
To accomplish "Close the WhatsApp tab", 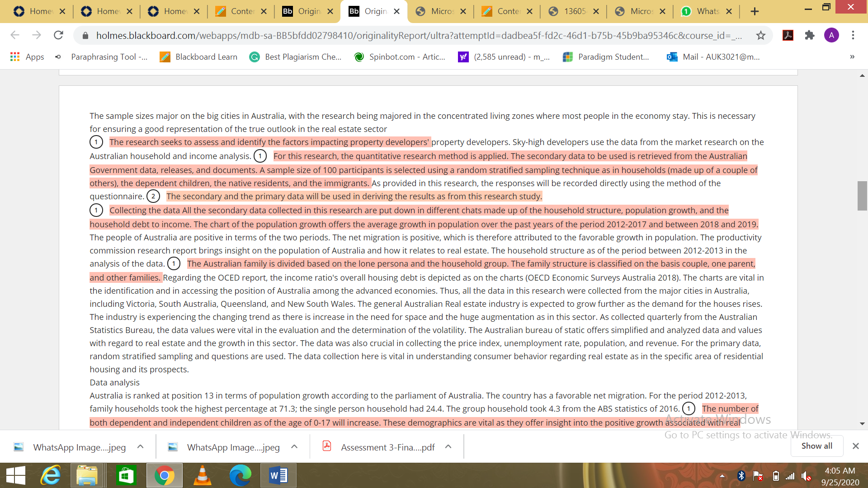I will [x=729, y=11].
